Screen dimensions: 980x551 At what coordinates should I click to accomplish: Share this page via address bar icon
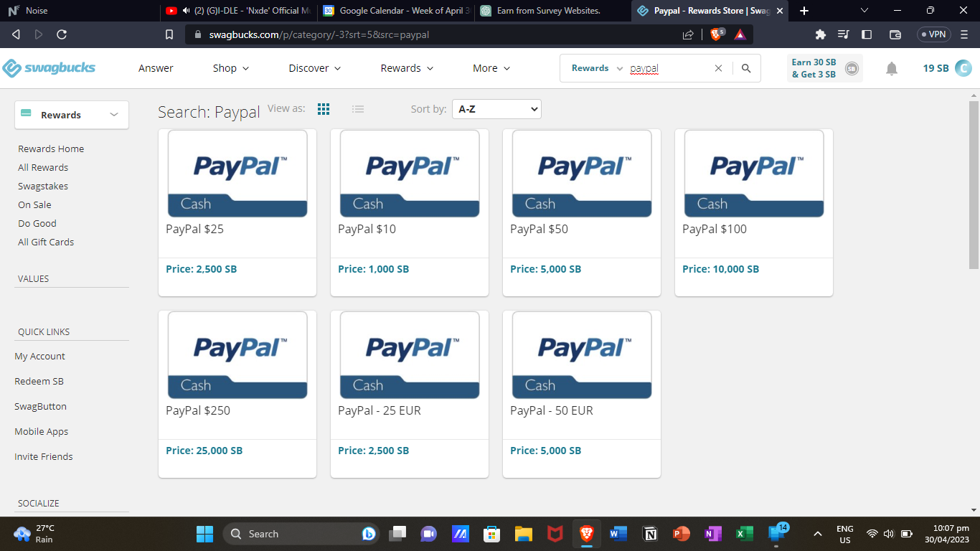click(x=688, y=34)
